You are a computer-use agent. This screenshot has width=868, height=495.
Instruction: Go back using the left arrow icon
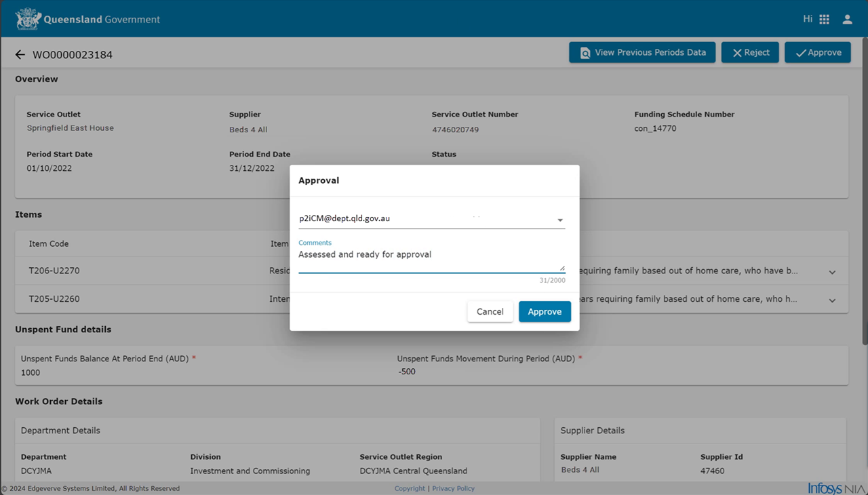tap(20, 54)
